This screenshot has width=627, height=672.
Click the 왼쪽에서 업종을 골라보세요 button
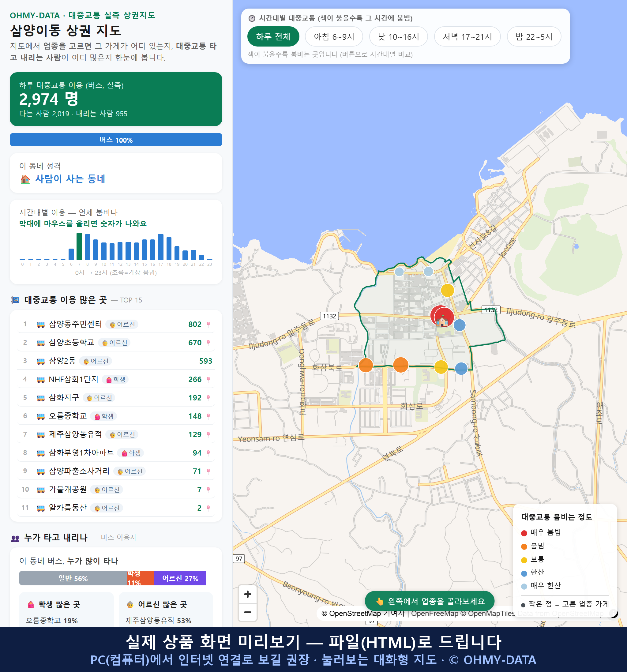(429, 601)
